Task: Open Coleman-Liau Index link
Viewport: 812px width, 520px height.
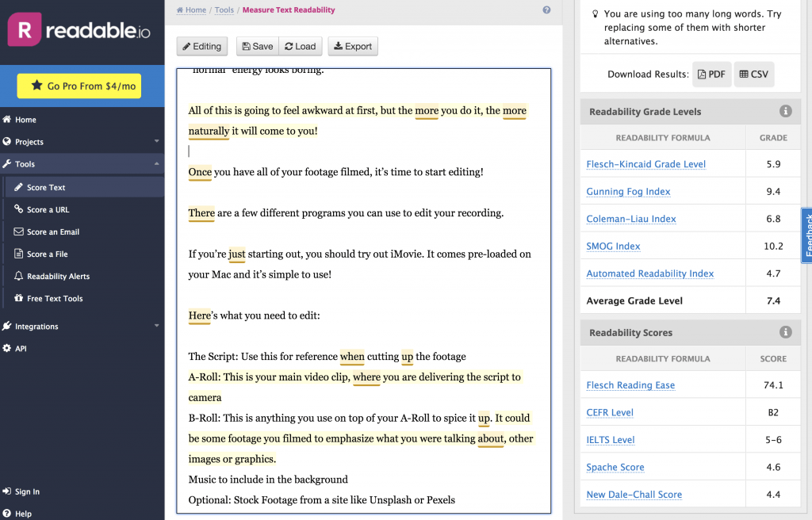Action: click(630, 219)
